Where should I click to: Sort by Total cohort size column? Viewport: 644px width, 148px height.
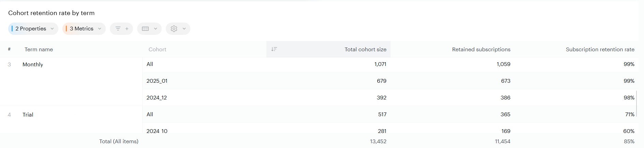pos(365,50)
